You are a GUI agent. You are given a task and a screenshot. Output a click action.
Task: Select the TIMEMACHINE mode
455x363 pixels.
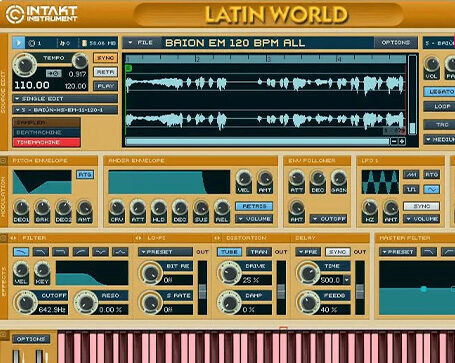46,142
